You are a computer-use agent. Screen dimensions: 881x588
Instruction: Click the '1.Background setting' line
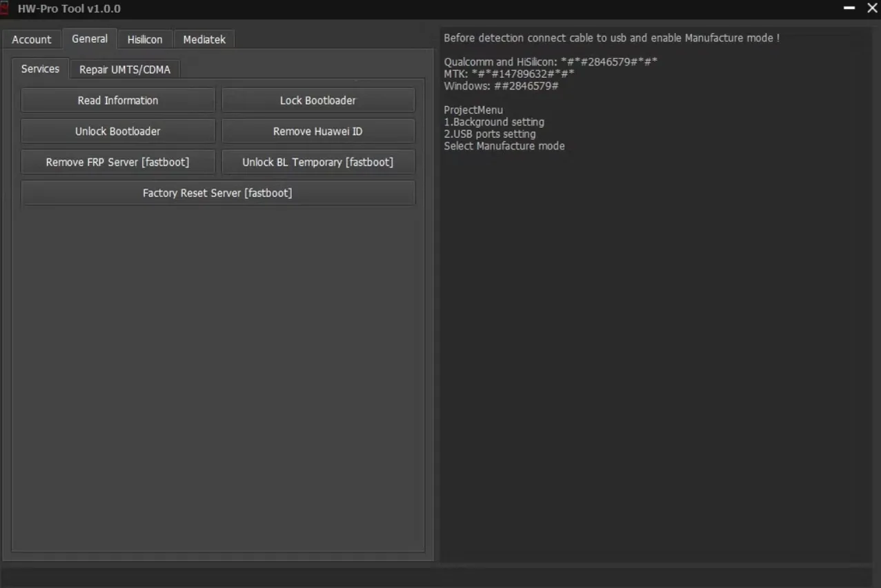click(x=494, y=122)
